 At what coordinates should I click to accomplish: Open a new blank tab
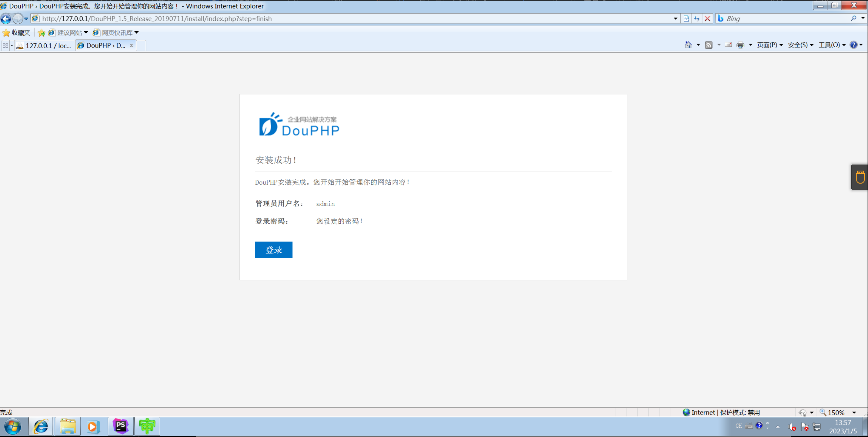click(141, 45)
